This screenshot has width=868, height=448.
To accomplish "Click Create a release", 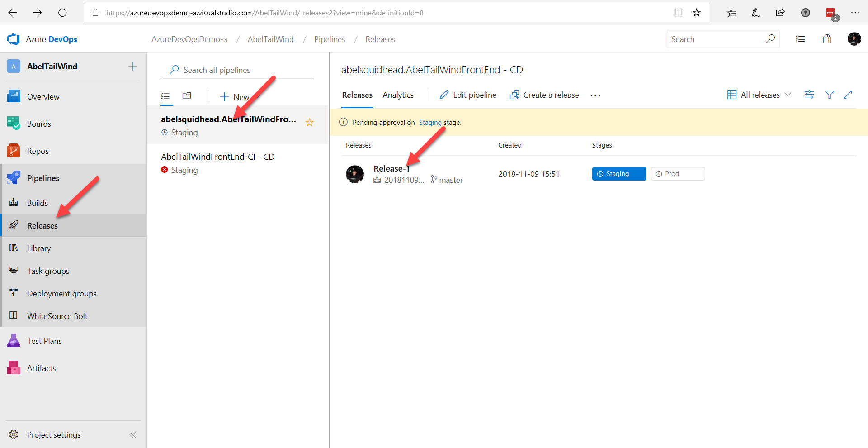I will pyautogui.click(x=544, y=95).
